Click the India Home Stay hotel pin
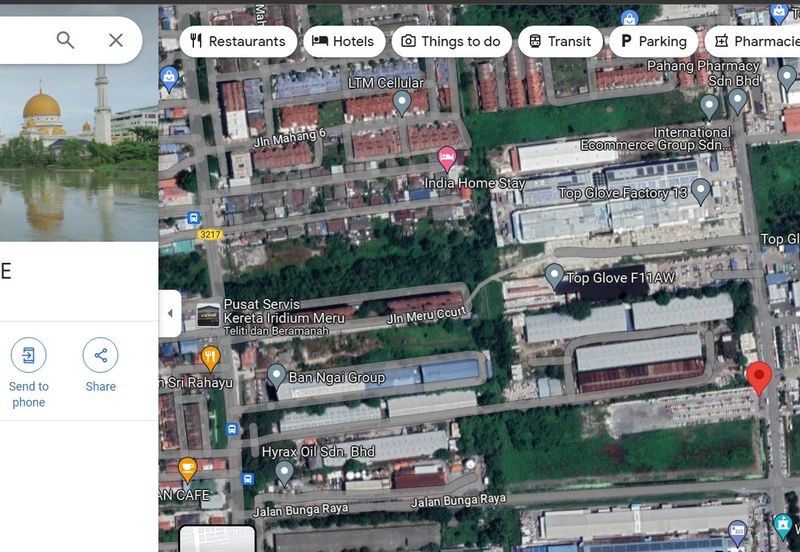800x552 pixels. (x=447, y=159)
